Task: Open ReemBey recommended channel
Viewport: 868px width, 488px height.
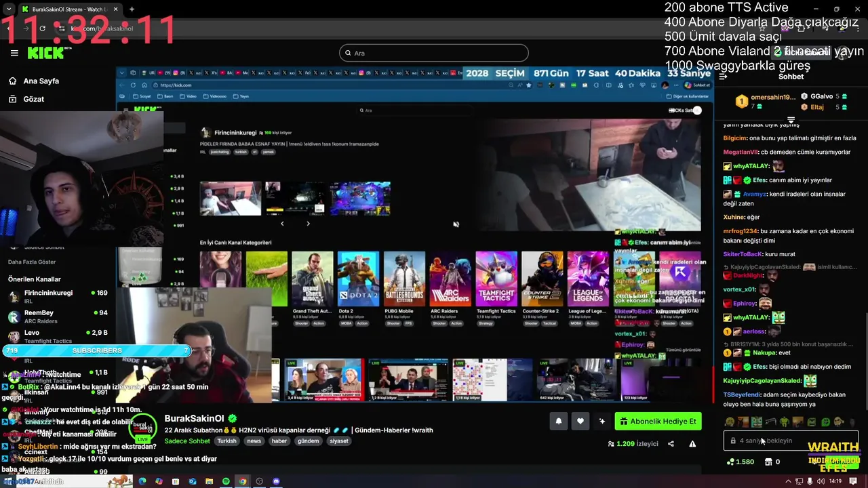Action: pos(58,317)
